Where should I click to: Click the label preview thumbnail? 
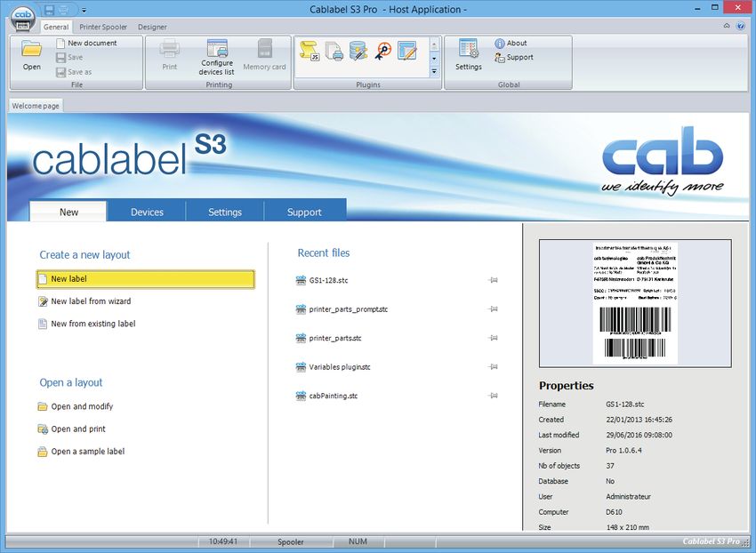(635, 303)
